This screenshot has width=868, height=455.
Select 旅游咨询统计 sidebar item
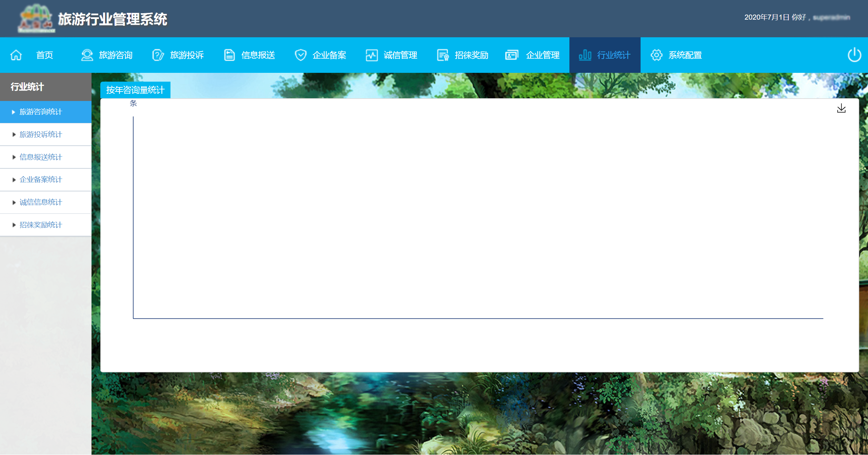(x=41, y=112)
